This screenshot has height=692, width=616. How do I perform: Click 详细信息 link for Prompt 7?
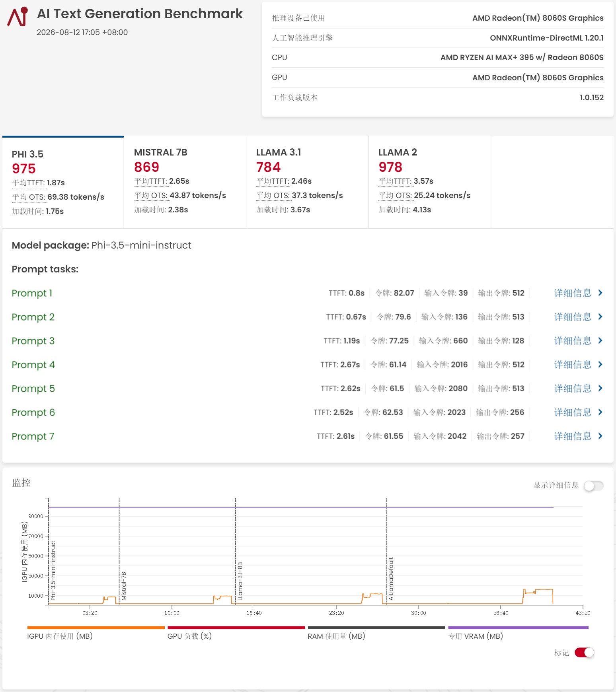pyautogui.click(x=573, y=436)
